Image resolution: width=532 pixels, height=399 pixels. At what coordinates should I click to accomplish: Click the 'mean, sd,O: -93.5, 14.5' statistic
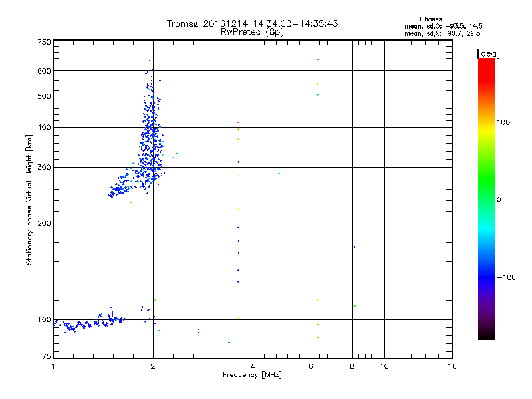click(x=443, y=26)
